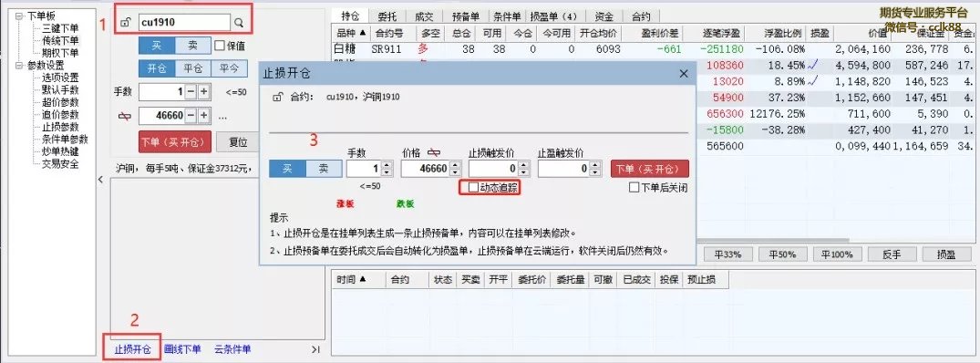The height and width of the screenshot is (363, 980).
Task: Click price-link icon left of 46660 in order panel
Action: tap(124, 116)
